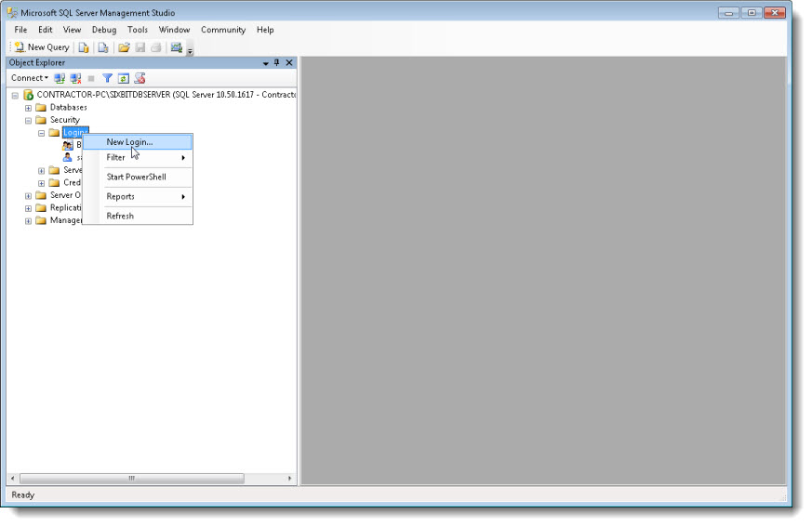812x527 pixels.
Task: Expand the Manage... folder
Action: 29,221
